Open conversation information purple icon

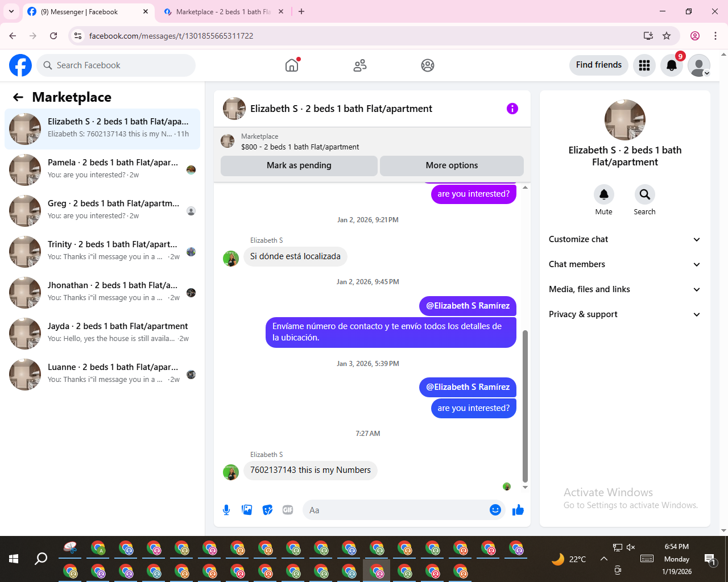pos(512,109)
